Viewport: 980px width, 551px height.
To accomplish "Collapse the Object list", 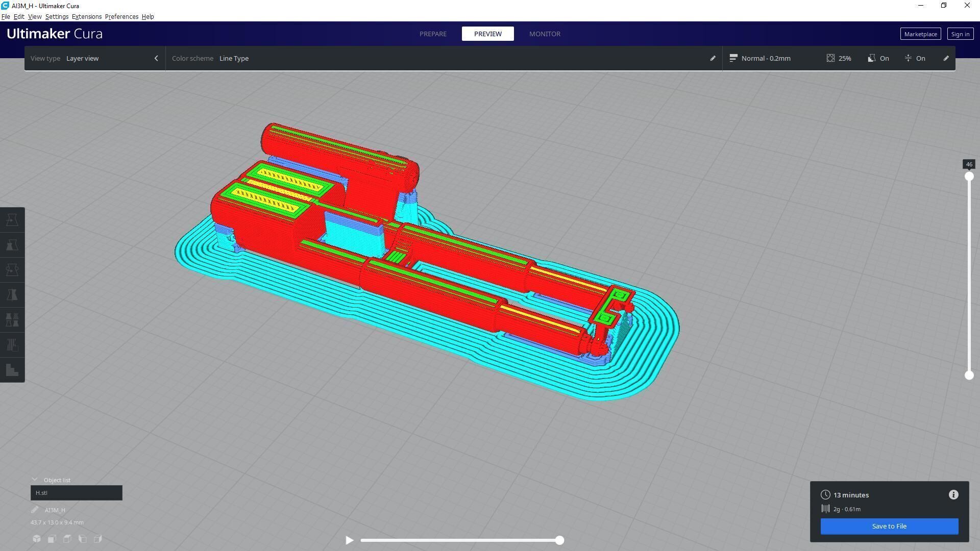I will point(35,480).
